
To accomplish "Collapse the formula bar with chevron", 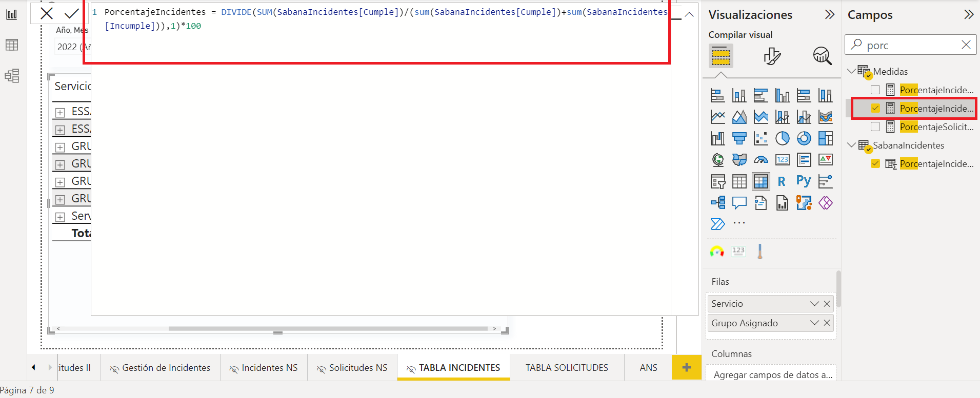I will click(689, 14).
